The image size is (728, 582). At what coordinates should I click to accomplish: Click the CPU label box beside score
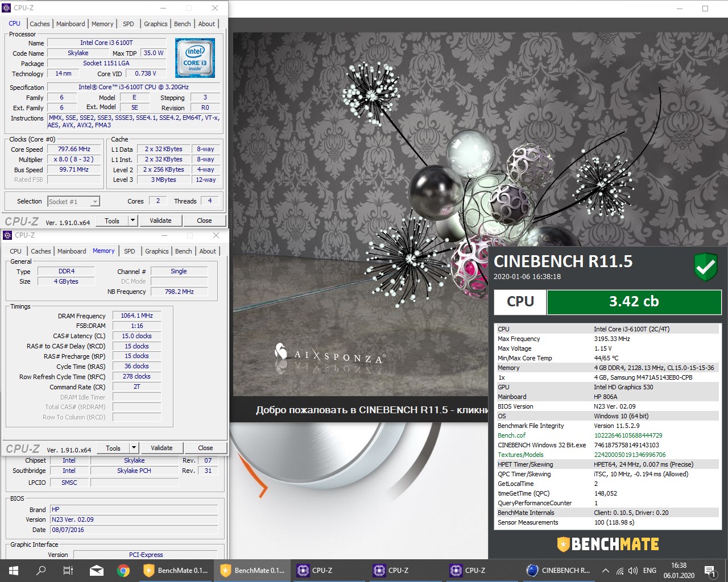520,302
